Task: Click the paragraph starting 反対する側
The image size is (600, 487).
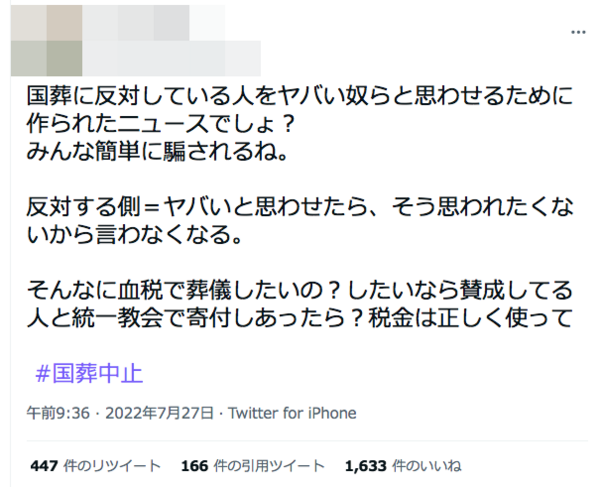Action: point(300,220)
